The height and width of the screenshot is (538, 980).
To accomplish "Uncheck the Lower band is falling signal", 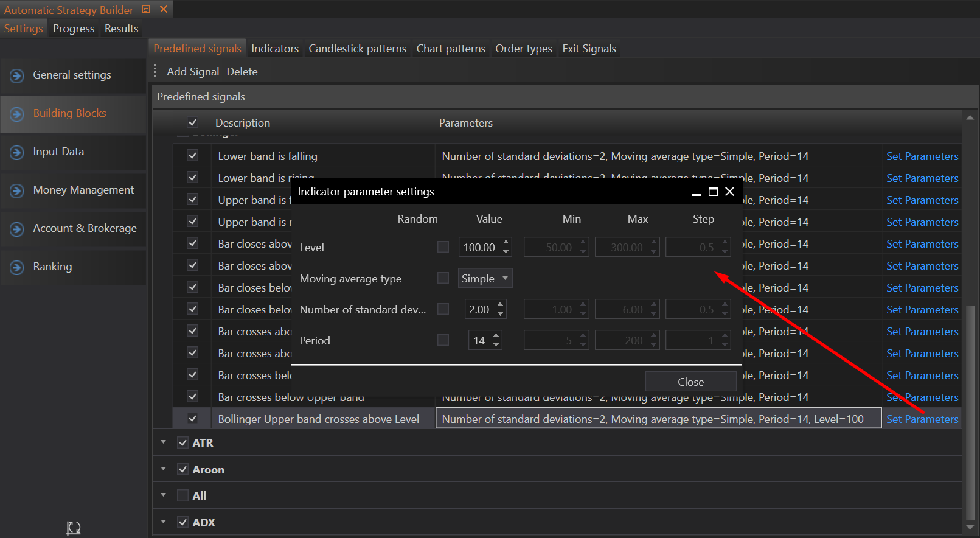I will point(193,156).
